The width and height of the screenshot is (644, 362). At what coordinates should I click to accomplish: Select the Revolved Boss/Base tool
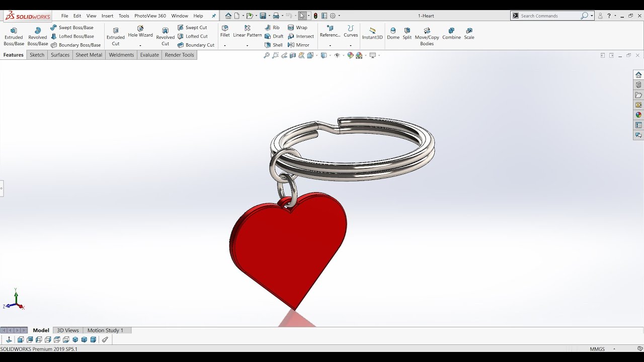[x=37, y=37]
